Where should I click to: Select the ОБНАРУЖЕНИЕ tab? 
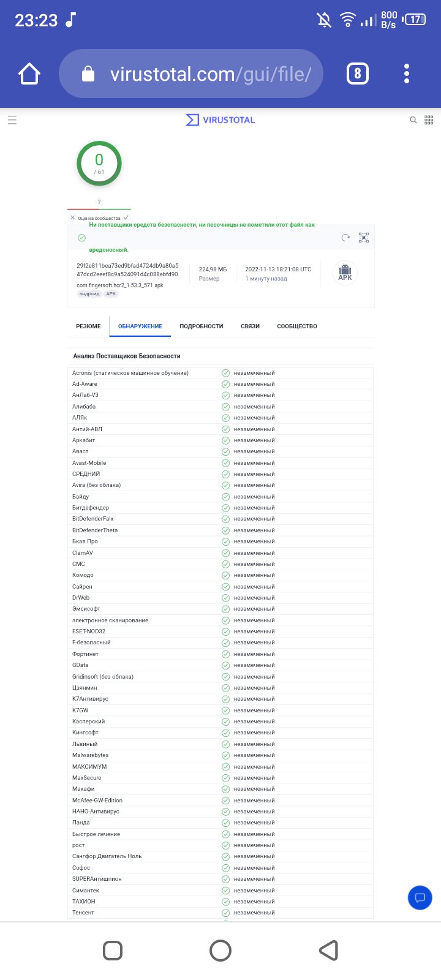pyautogui.click(x=140, y=326)
